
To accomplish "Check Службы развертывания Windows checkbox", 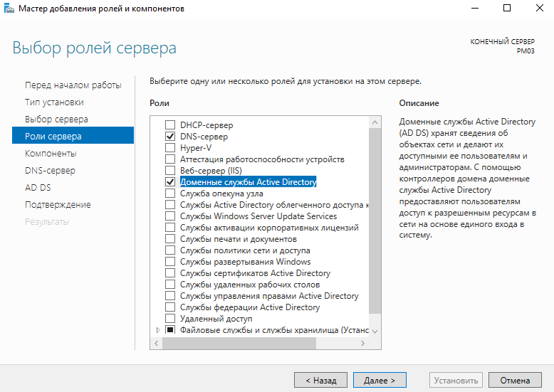I will pos(170,262).
